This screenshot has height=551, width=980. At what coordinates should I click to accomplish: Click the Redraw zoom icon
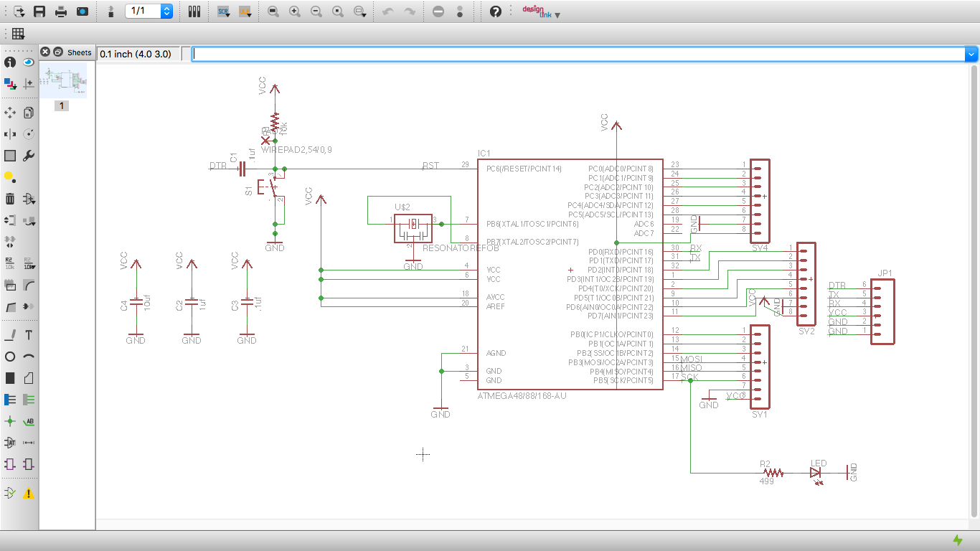click(338, 11)
